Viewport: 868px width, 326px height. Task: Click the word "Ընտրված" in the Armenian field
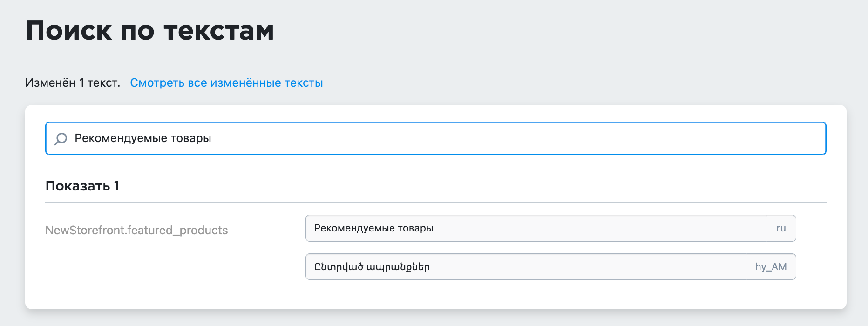[339, 267]
